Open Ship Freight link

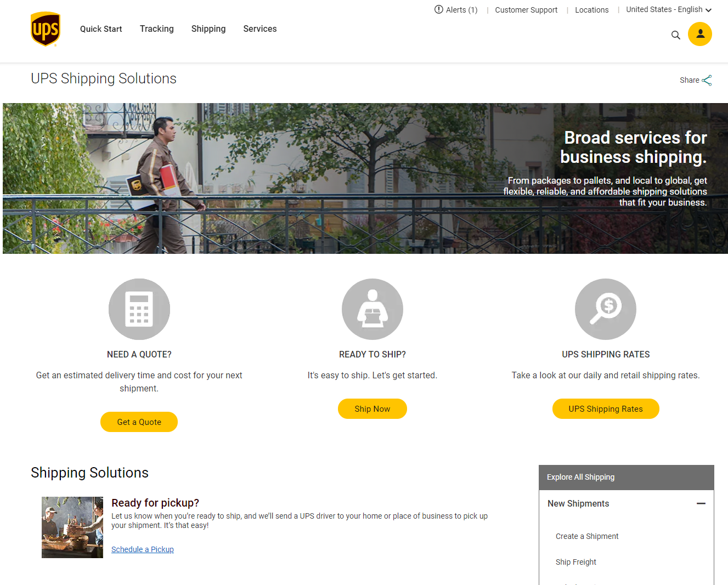click(x=576, y=562)
